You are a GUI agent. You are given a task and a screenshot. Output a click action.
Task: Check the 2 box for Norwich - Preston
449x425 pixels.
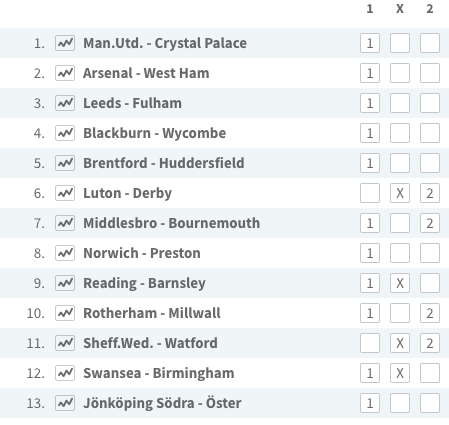430,253
